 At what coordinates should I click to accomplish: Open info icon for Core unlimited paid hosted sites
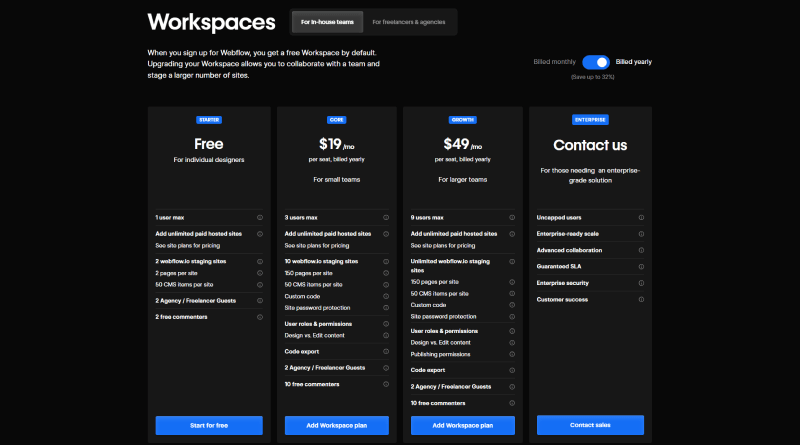(386, 234)
